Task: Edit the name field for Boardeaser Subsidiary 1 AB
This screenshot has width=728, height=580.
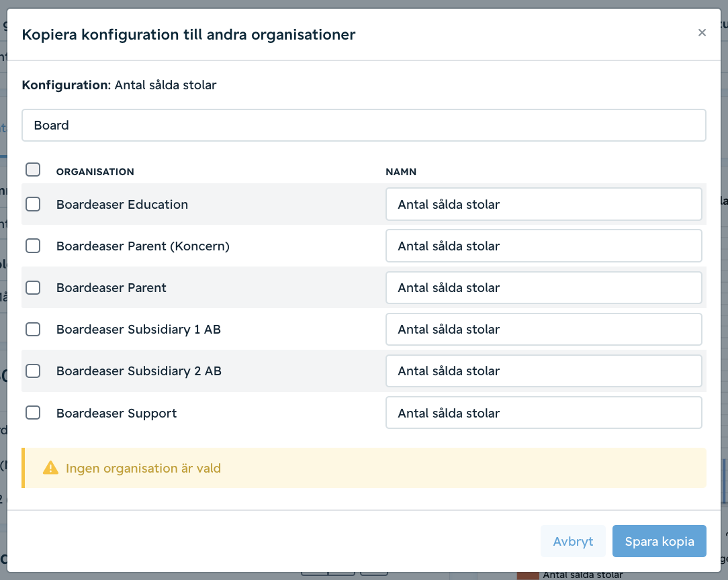Action: [544, 330]
